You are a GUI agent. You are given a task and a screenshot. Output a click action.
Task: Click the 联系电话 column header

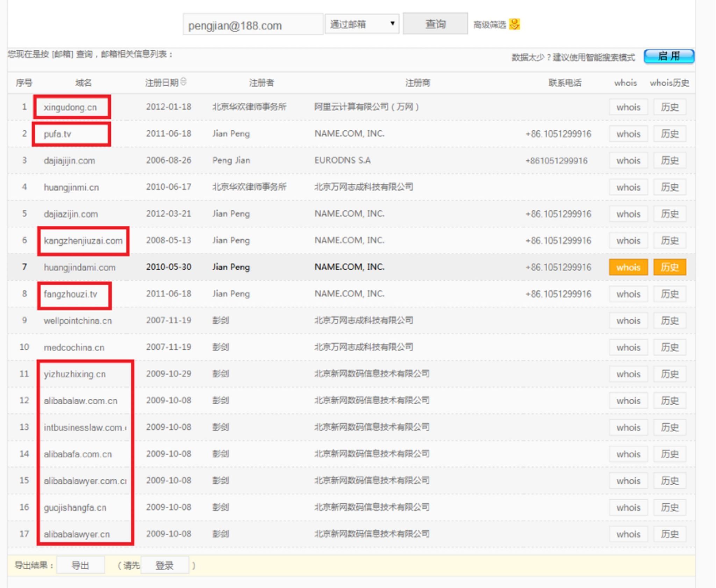(565, 83)
